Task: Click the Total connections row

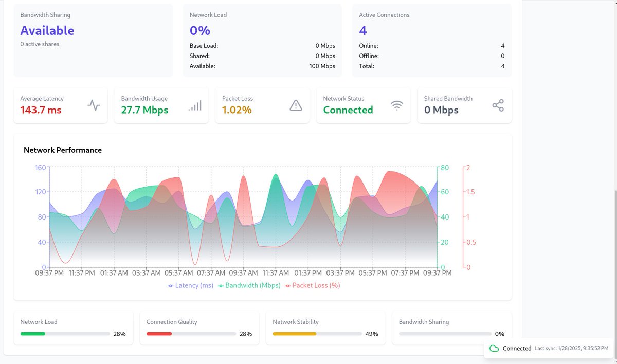Action: pos(431,66)
